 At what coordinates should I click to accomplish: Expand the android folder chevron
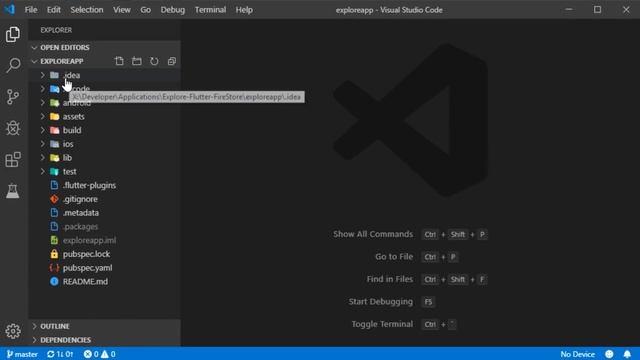(x=43, y=102)
